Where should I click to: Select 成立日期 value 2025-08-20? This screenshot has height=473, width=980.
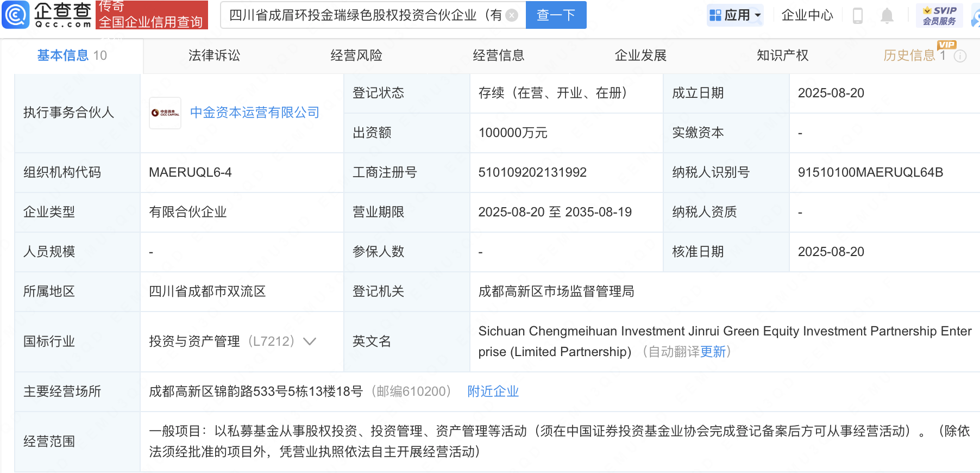coord(831,93)
